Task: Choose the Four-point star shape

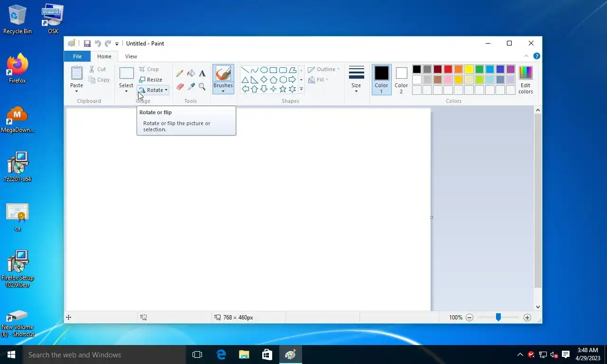Action: tap(274, 89)
